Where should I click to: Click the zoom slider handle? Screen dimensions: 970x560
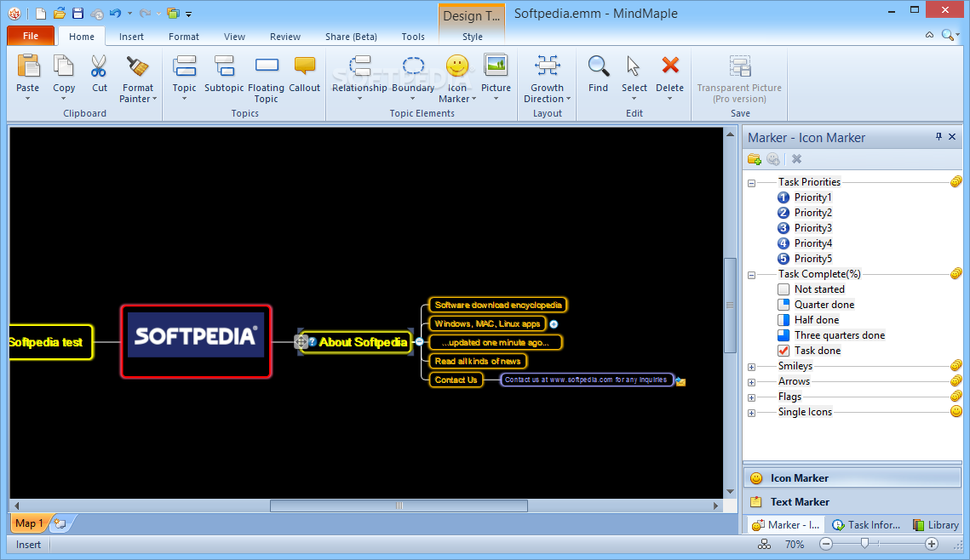[x=865, y=543]
